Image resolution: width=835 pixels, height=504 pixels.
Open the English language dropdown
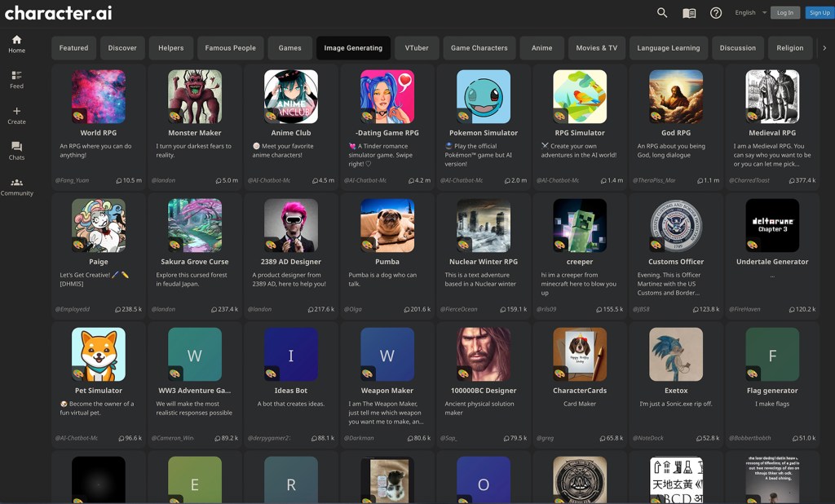click(750, 13)
